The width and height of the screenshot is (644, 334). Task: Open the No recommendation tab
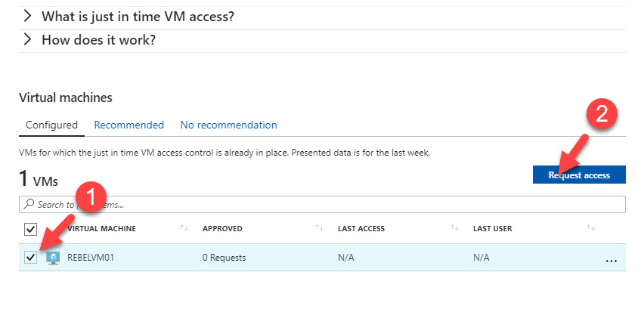pos(229,125)
